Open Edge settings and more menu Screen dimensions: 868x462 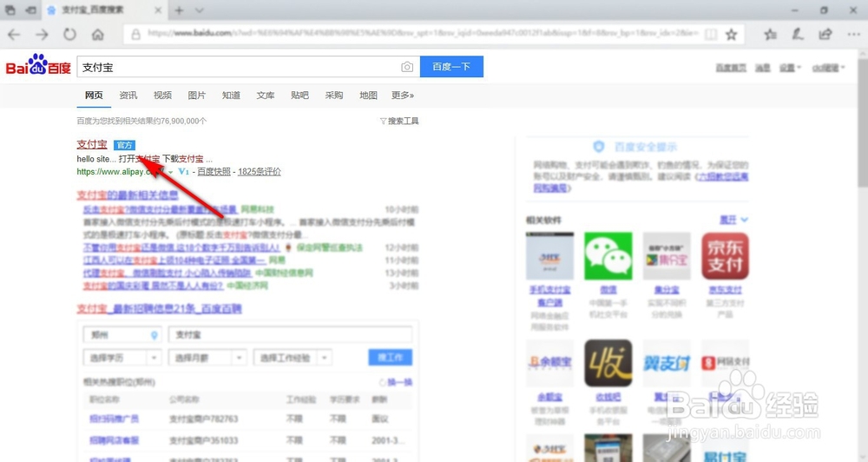coord(853,35)
